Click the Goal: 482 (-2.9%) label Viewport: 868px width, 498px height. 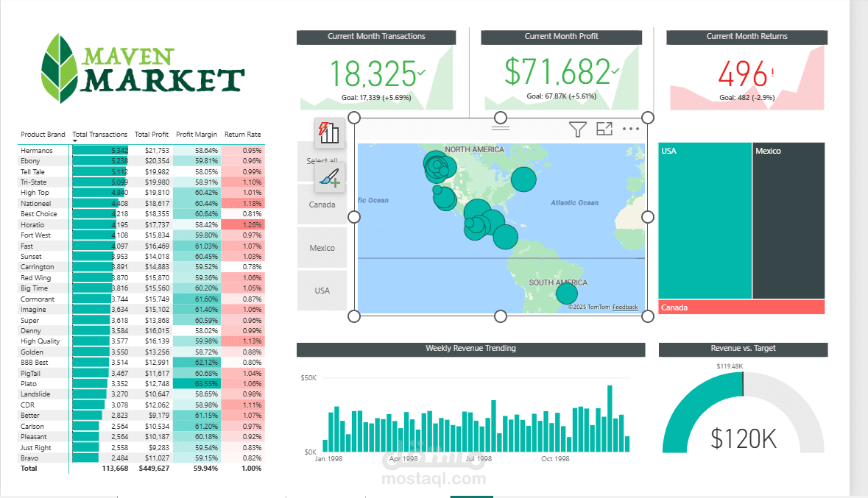coord(747,97)
